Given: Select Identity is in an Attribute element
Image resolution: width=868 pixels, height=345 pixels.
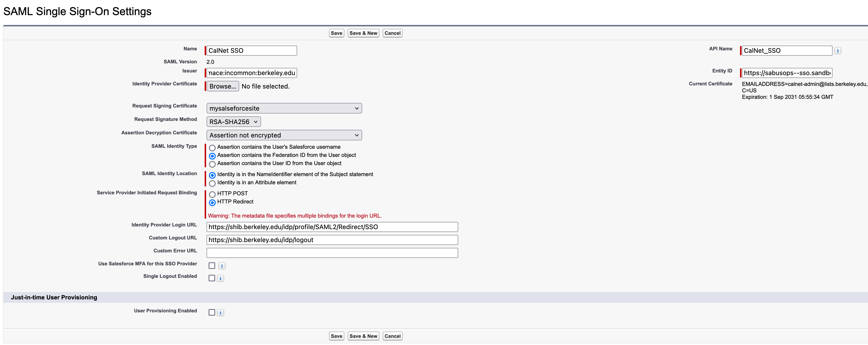Looking at the screenshot, I should [212, 184].
